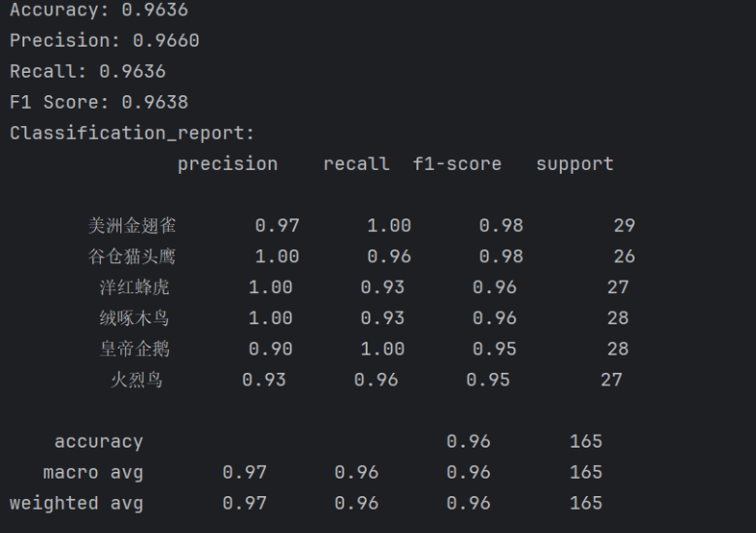Viewport: 756px width, 533px height.
Task: Click the f1-score column header
Action: [x=457, y=164]
